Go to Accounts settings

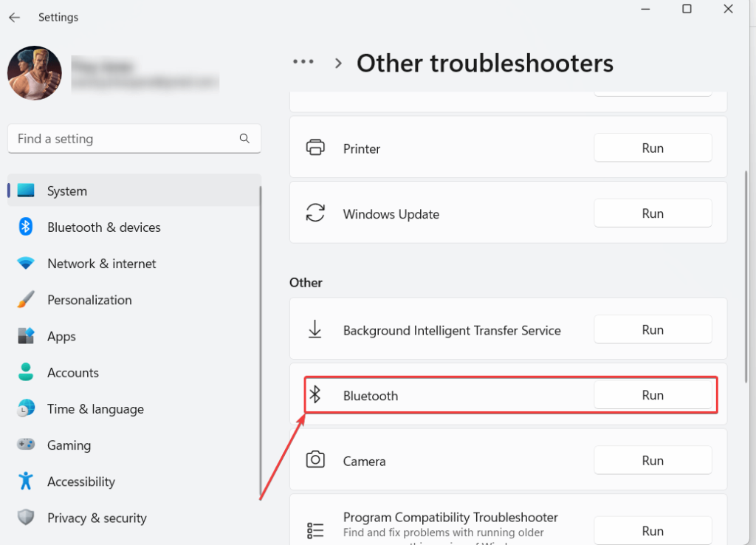tap(72, 373)
